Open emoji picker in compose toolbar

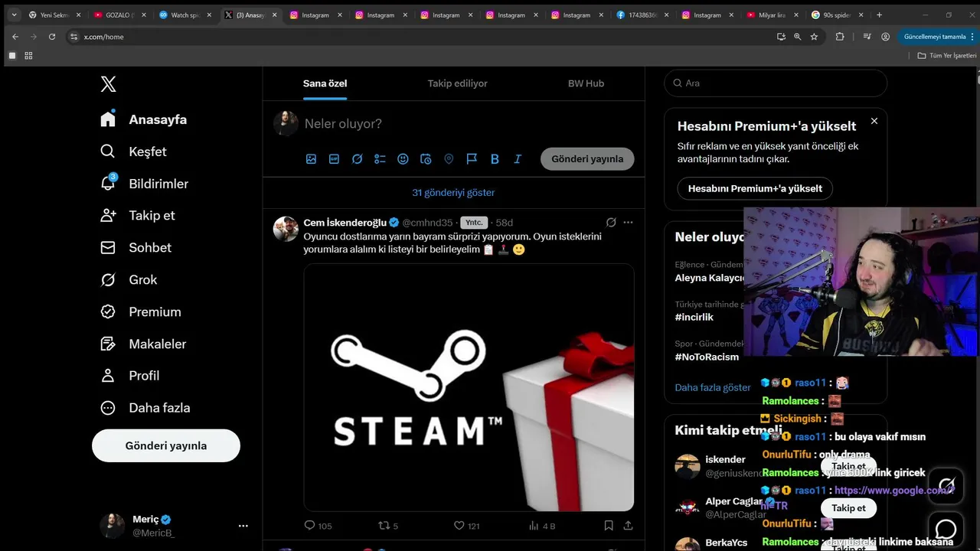(403, 159)
